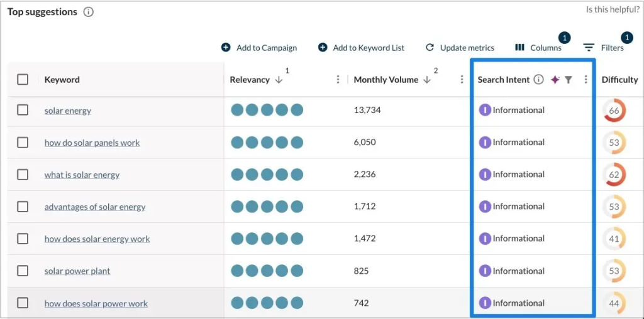Click the info icon beside Top suggestions
The width and height of the screenshot is (644, 319).
pyautogui.click(x=89, y=12)
